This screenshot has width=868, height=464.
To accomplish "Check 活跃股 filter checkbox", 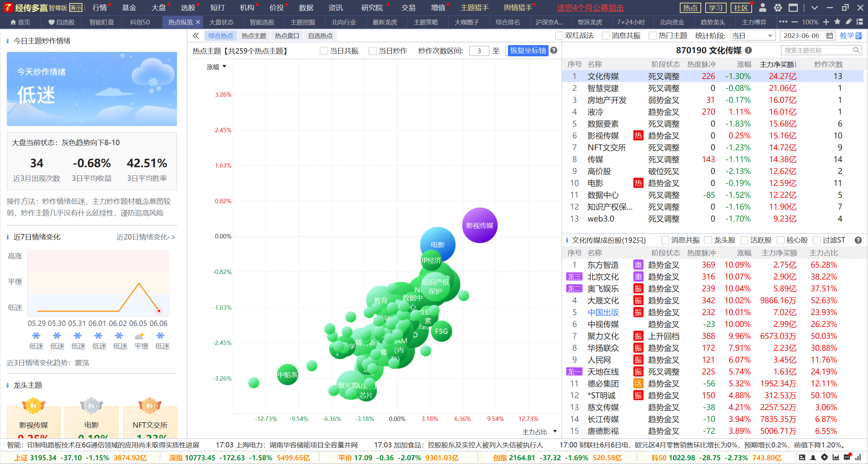I will (744, 240).
